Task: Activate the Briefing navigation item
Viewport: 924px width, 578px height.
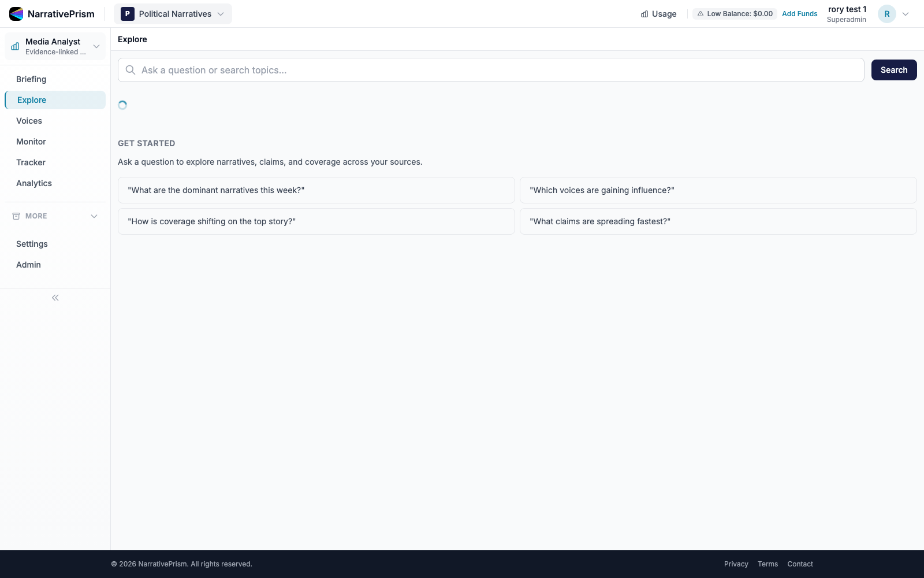Action: tap(31, 79)
